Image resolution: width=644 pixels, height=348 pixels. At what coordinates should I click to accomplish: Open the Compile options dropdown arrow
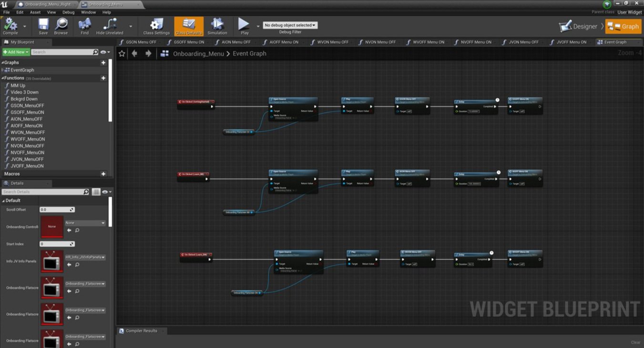pos(25,26)
